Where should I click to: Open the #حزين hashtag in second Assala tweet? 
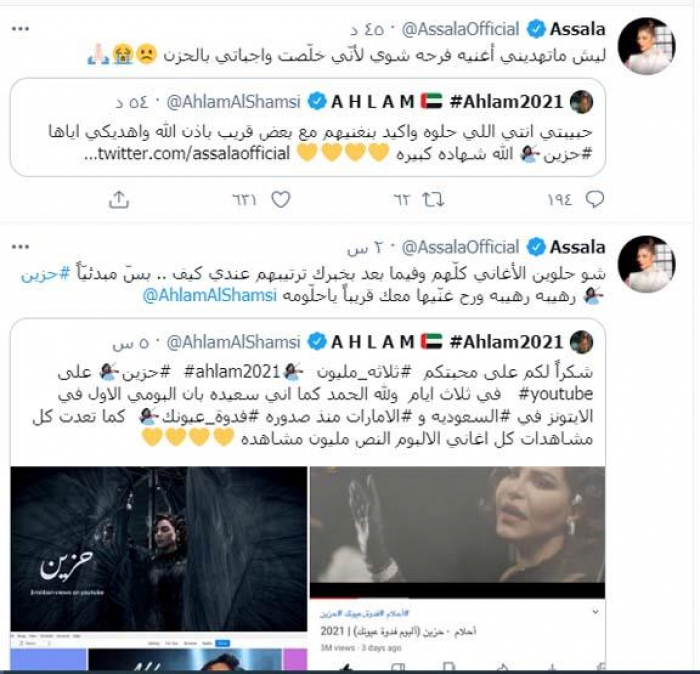46,274
